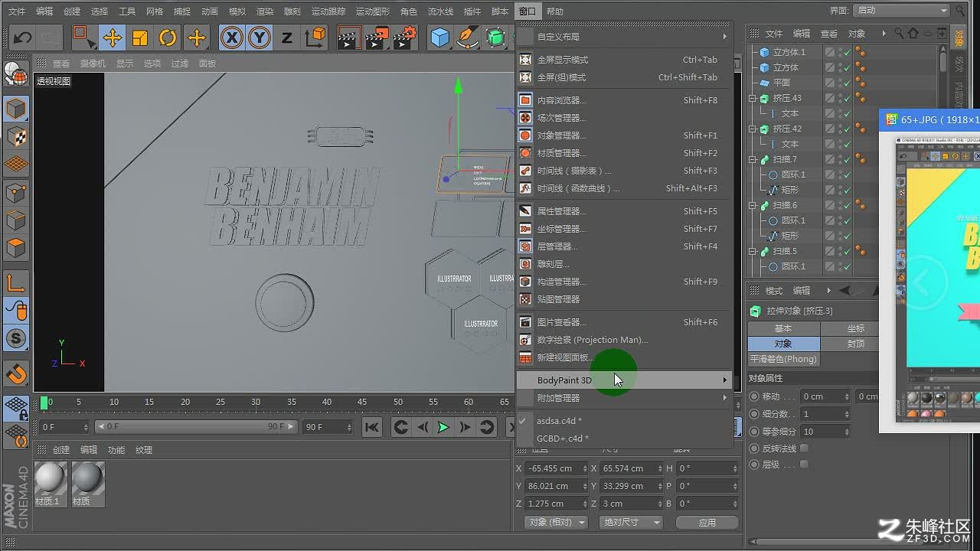This screenshot has height=551, width=980.
Task: Toggle enable checkmark for 扫描.5
Action: [847, 251]
